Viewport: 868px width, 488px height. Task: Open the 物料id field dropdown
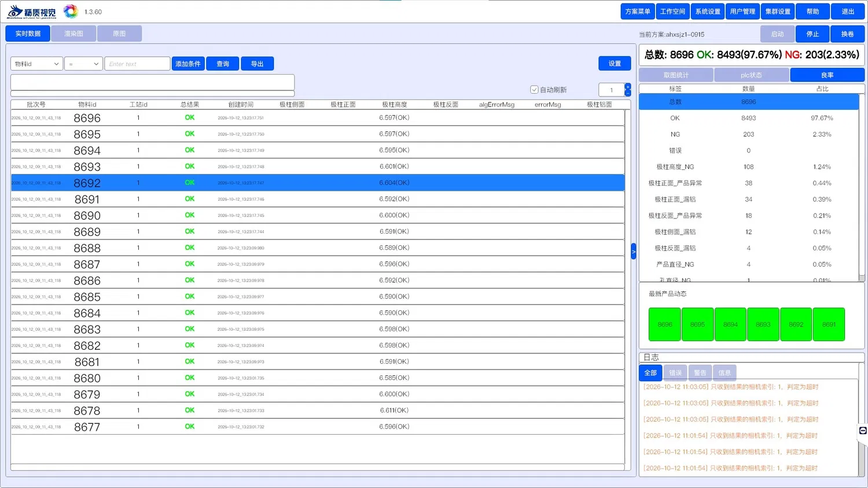pyautogui.click(x=36, y=64)
